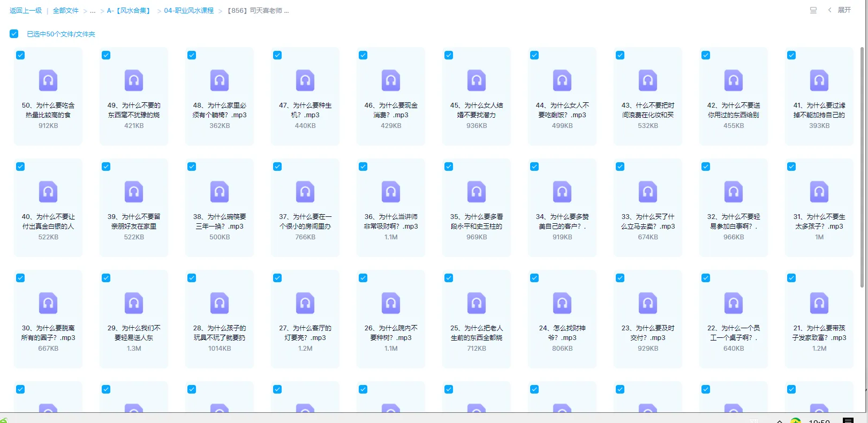Click the 912KB file size text

[x=48, y=126]
